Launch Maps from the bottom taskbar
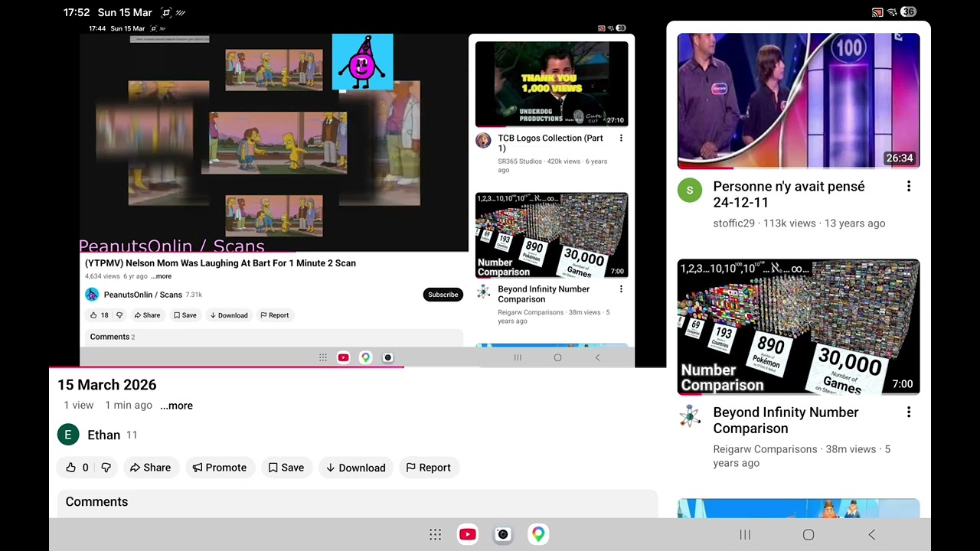The width and height of the screenshot is (980, 551). click(x=538, y=535)
